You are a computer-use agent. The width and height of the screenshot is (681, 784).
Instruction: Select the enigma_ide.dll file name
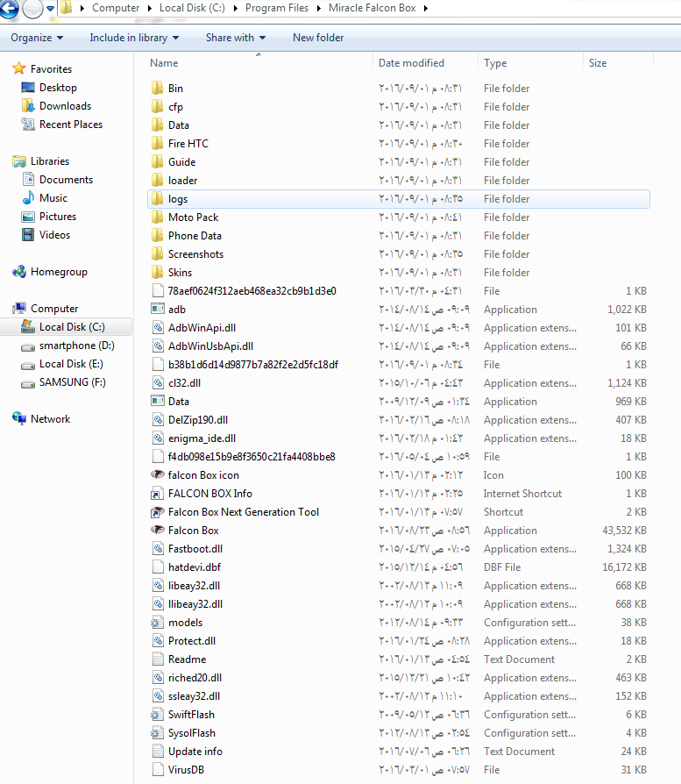coord(202,438)
